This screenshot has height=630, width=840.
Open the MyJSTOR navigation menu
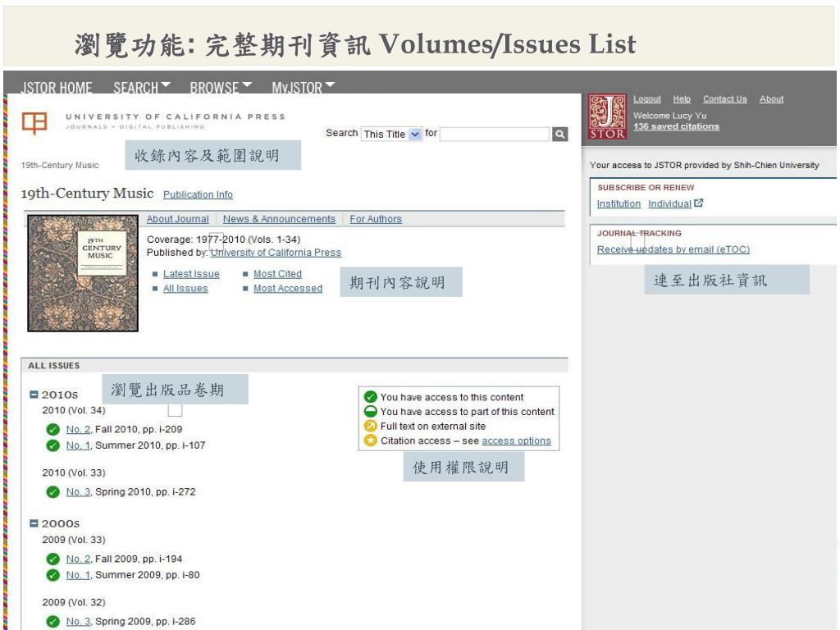tap(303, 87)
